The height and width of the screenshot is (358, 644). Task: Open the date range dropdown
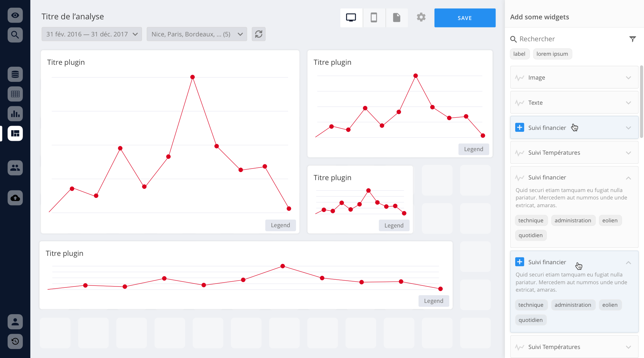pos(92,34)
